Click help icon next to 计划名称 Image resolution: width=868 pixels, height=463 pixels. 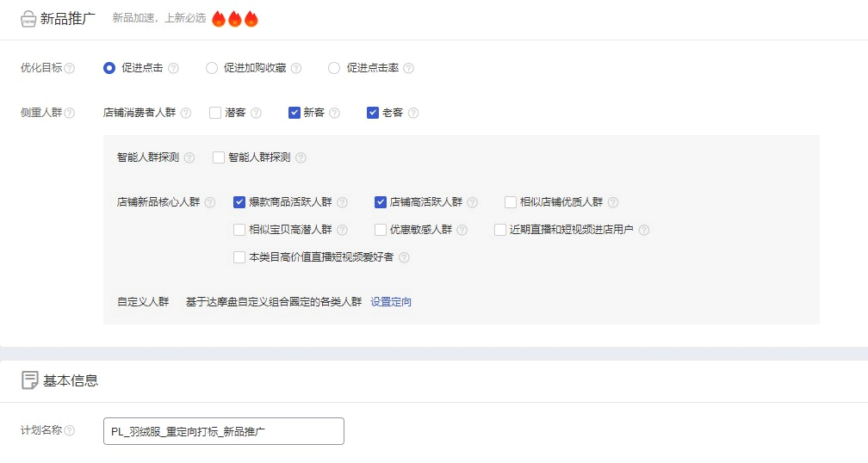click(x=70, y=430)
